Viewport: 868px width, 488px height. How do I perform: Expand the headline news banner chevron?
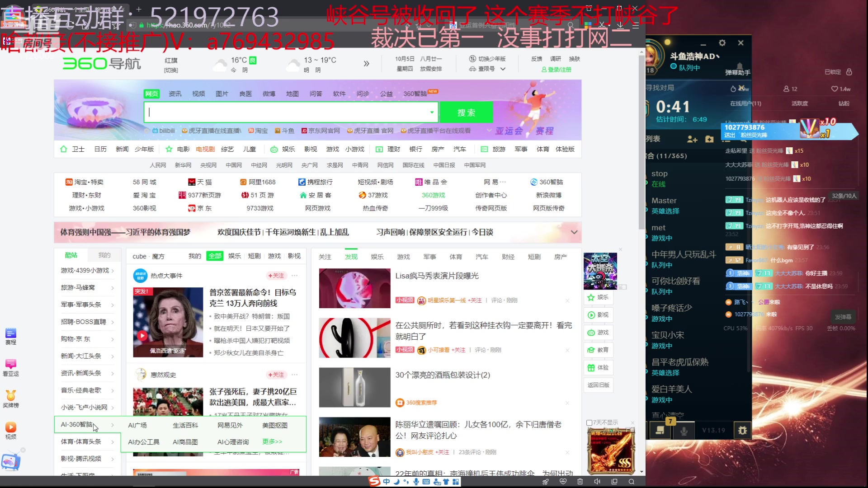click(574, 232)
